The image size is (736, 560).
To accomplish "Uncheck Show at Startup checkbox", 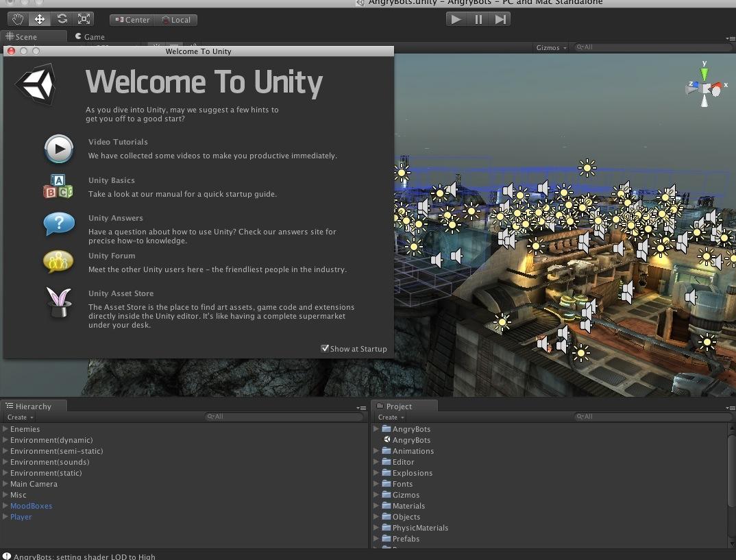I will [325, 348].
